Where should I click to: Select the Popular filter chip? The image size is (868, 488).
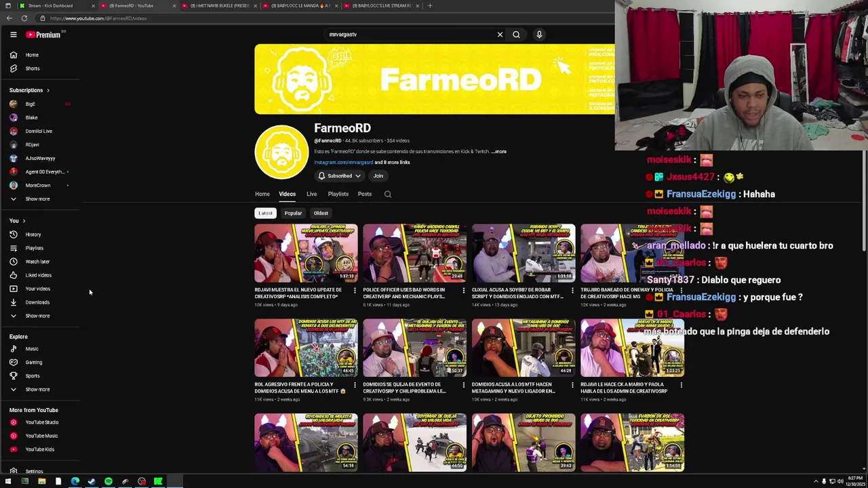[293, 213]
